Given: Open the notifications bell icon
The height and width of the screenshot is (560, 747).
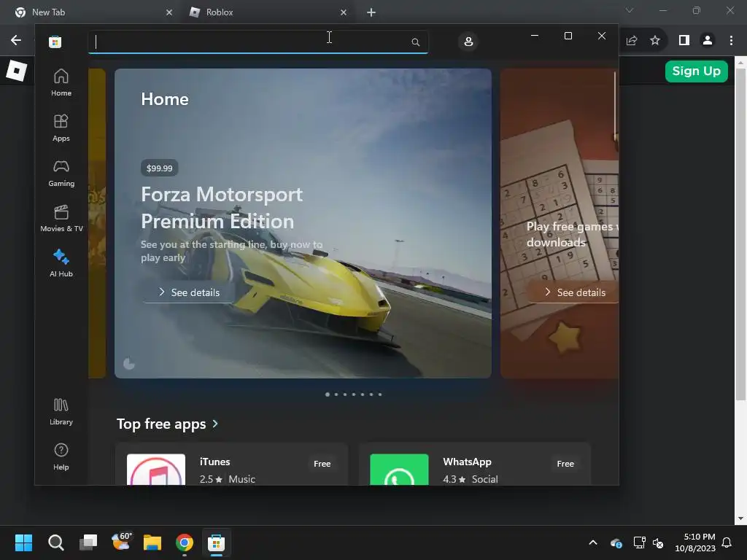Looking at the screenshot, I should point(727,542).
